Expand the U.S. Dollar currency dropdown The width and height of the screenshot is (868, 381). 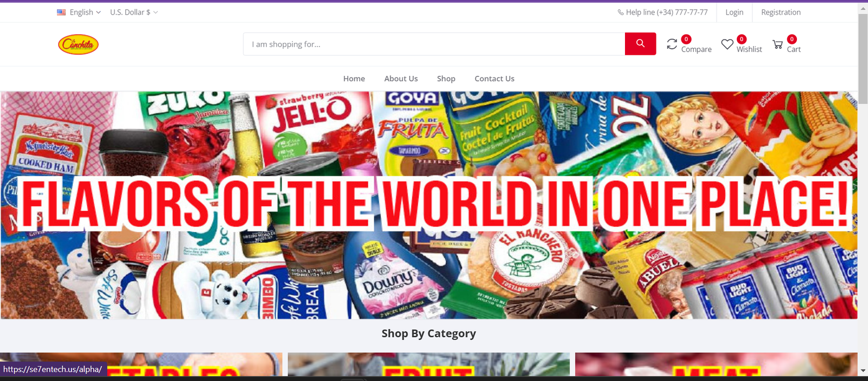coord(134,12)
